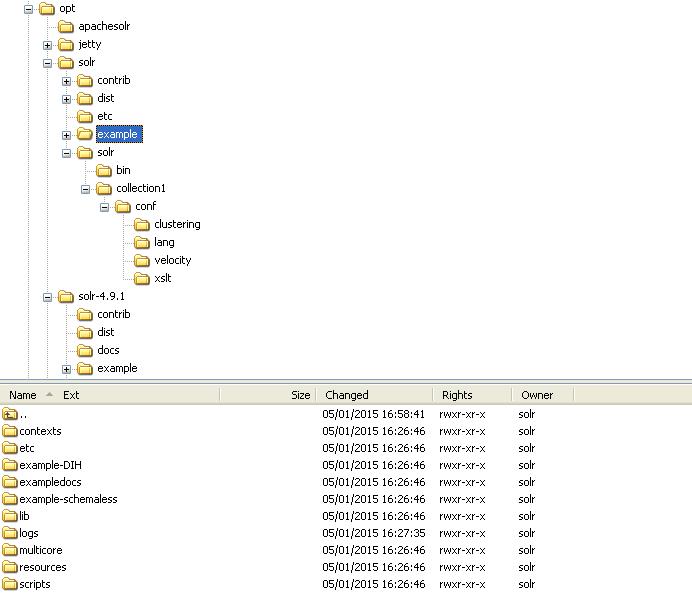Click the contexts folder icon in file list
The width and height of the screenshot is (692, 593).
pyautogui.click(x=10, y=431)
